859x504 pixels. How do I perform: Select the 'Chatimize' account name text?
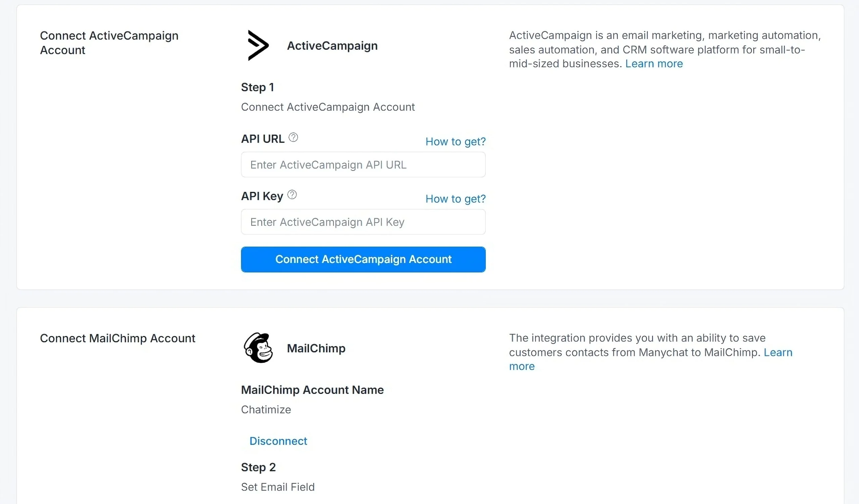coord(266,410)
